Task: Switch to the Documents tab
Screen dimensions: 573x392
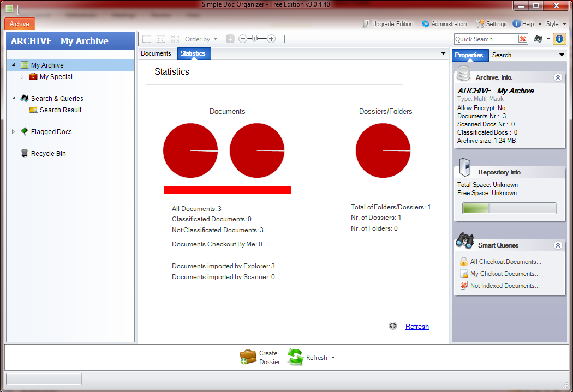Action: (x=156, y=53)
